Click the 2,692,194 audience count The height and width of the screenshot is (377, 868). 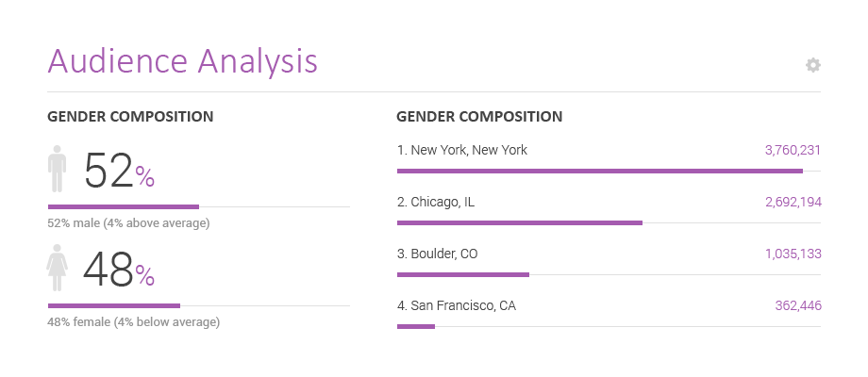tap(793, 203)
